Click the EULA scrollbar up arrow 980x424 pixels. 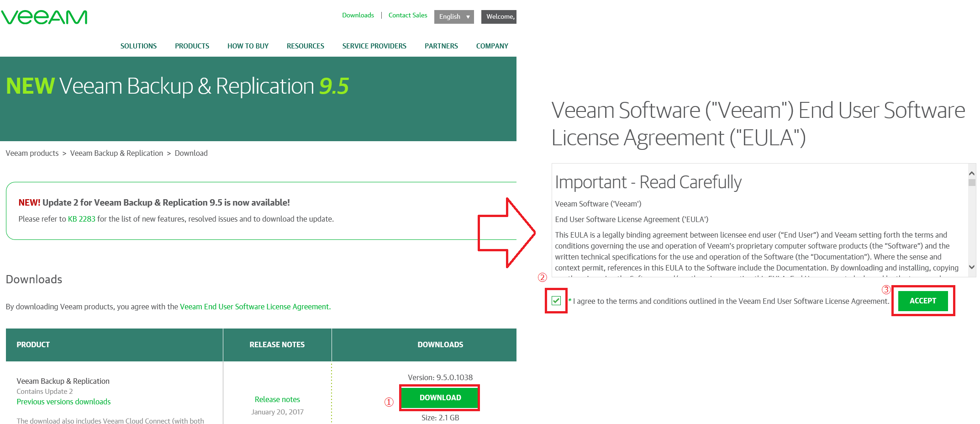(972, 173)
